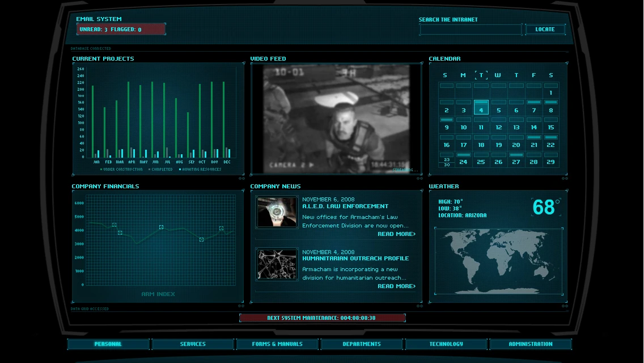Click the corner icon on the Calendar panel
The width and height of the screenshot is (644, 363).
click(565, 178)
